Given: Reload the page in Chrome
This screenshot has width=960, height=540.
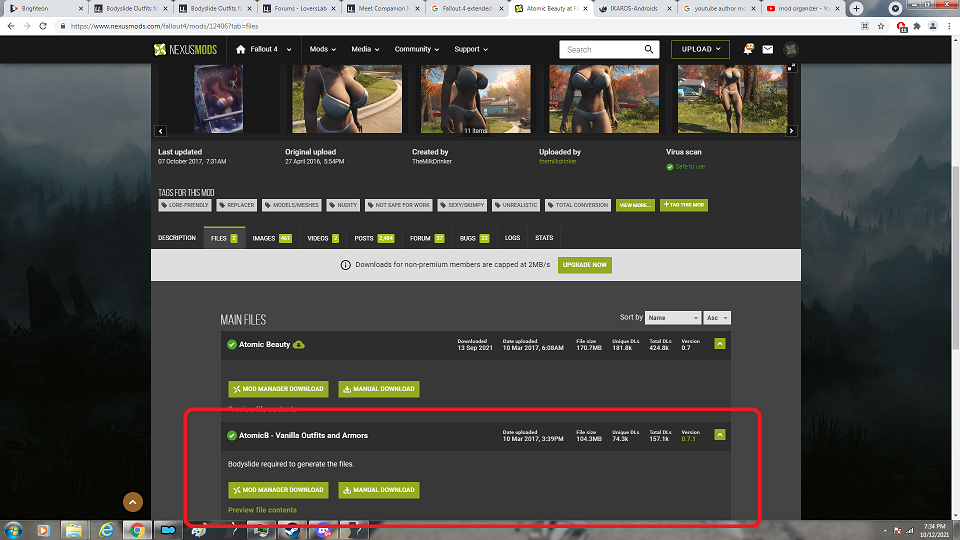Looking at the screenshot, I should pos(43,26).
